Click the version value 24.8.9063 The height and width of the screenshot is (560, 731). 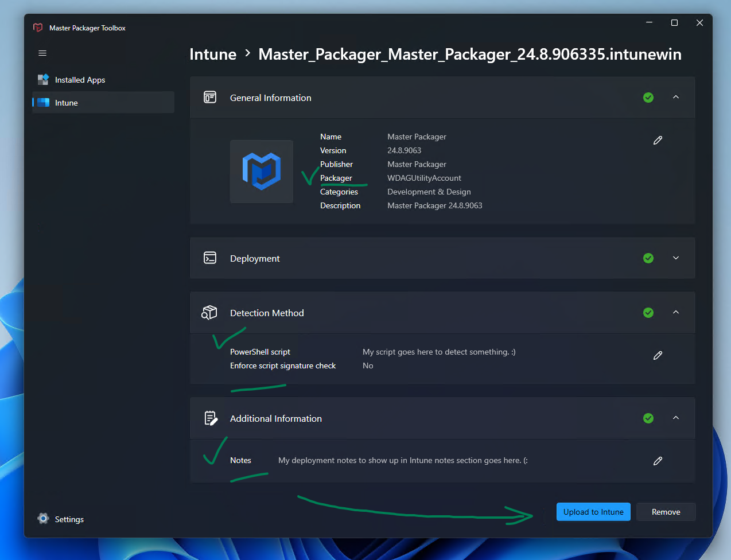coord(405,150)
